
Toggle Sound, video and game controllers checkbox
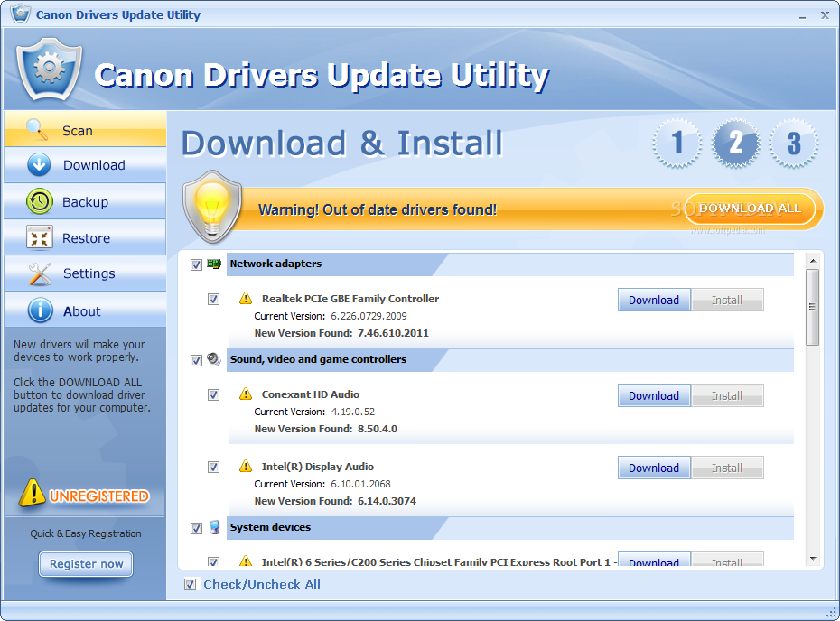coord(196,360)
